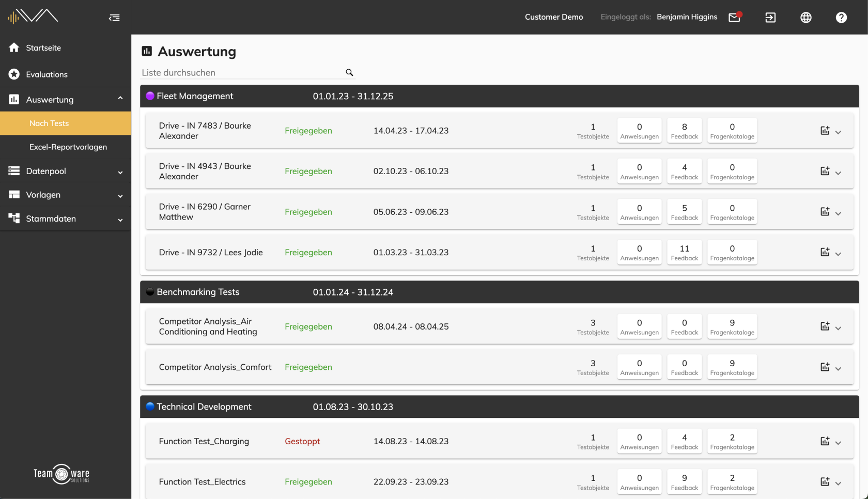Click the Technical Development group header

tap(499, 407)
